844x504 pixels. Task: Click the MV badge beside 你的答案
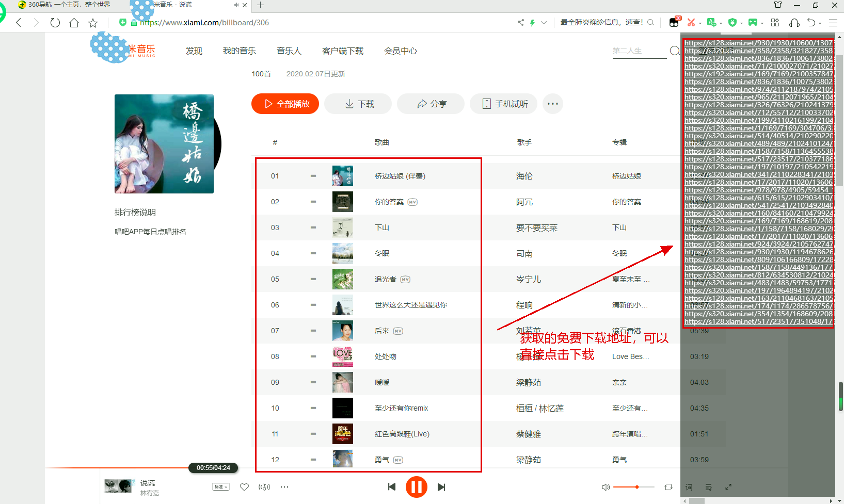[x=412, y=202]
